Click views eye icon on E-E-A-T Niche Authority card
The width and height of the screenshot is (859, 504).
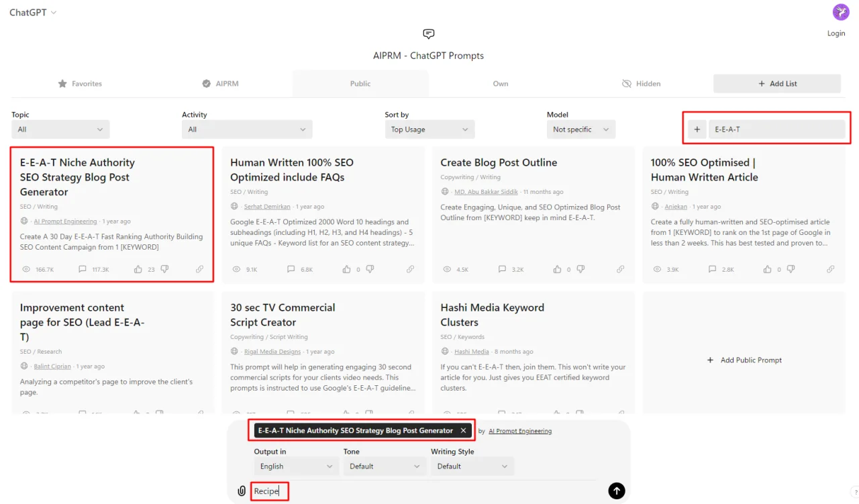pyautogui.click(x=27, y=269)
